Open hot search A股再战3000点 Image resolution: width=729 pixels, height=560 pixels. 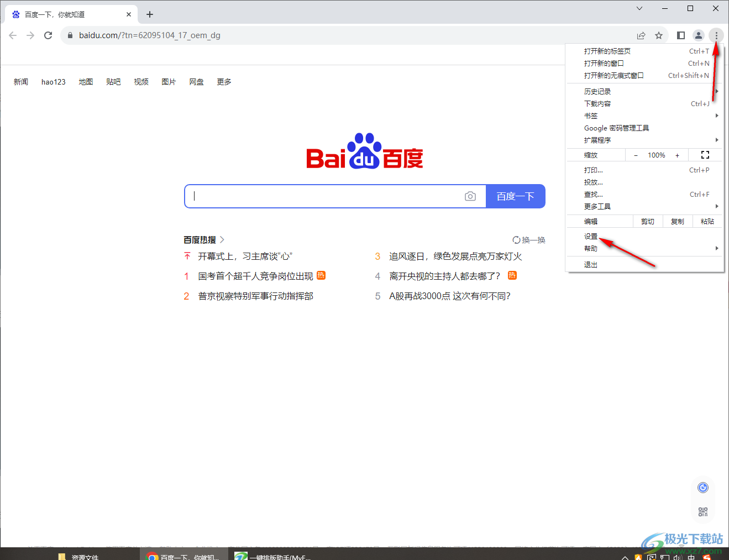(x=450, y=296)
